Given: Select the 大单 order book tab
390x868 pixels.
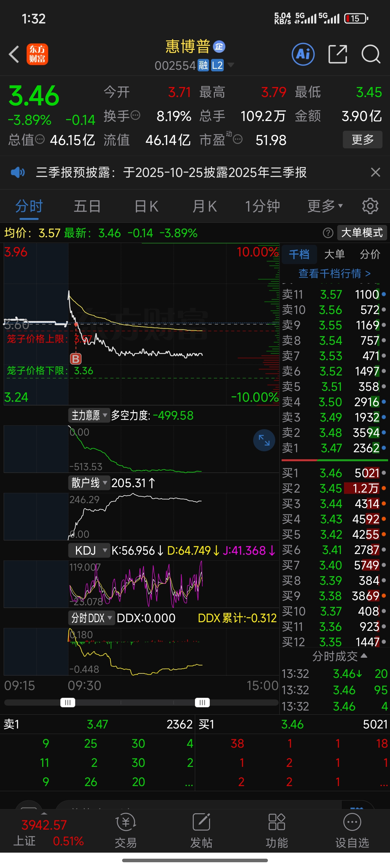Looking at the screenshot, I should 334,254.
